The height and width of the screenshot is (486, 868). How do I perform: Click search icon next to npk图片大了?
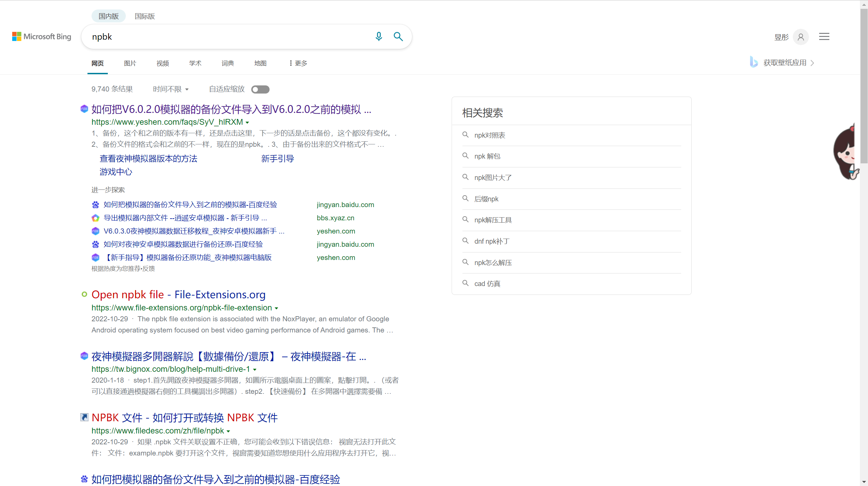[x=466, y=177]
